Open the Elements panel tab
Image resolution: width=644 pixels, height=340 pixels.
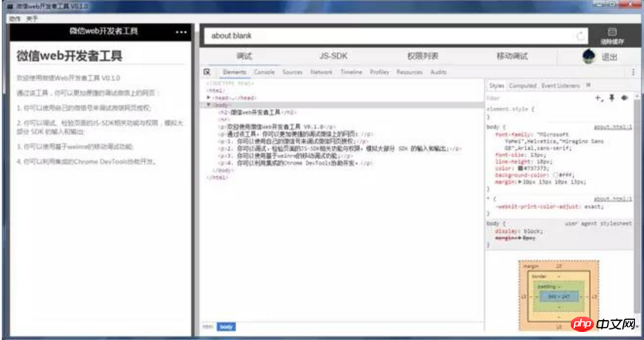point(234,72)
